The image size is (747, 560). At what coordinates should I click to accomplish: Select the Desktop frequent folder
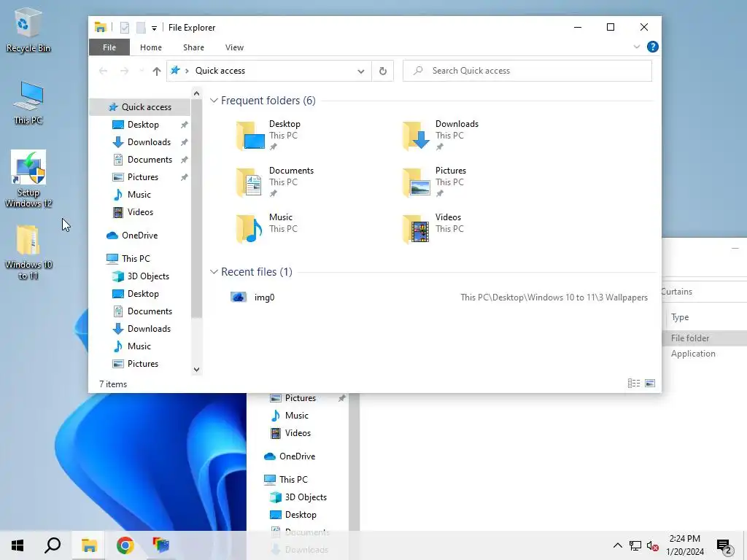pyautogui.click(x=268, y=135)
